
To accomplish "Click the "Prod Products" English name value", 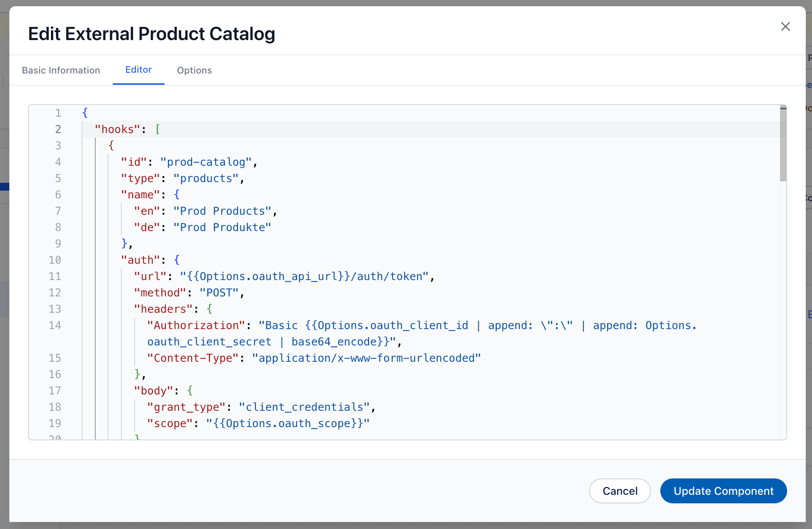I will (x=222, y=211).
